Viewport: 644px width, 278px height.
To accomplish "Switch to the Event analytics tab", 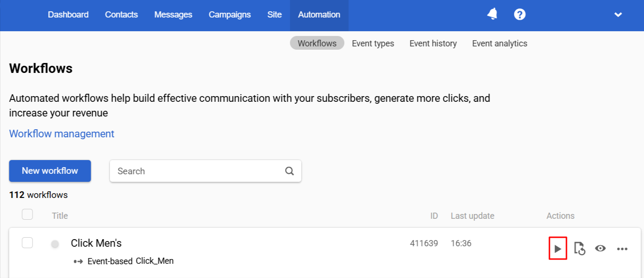I will pyautogui.click(x=500, y=44).
